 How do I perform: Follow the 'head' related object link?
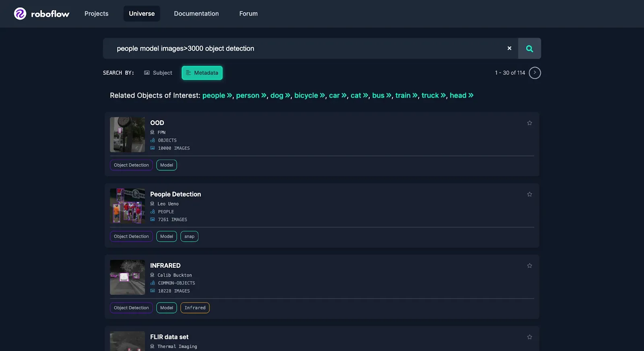(x=462, y=95)
